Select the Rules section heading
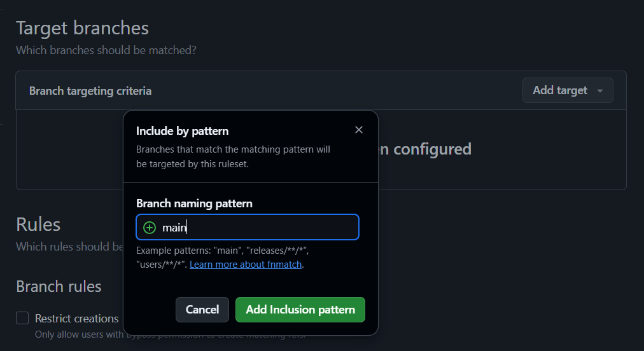 tap(38, 224)
